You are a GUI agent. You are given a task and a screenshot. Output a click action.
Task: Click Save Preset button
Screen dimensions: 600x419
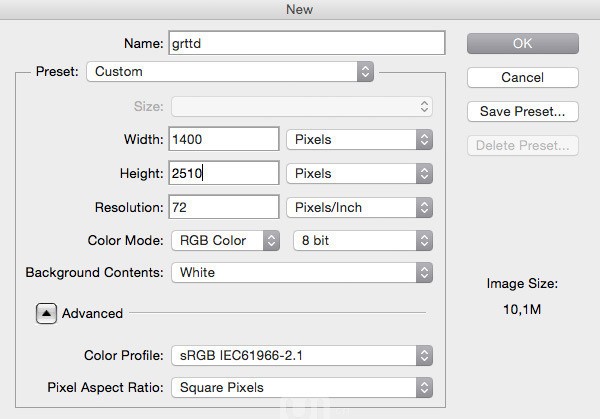522,111
